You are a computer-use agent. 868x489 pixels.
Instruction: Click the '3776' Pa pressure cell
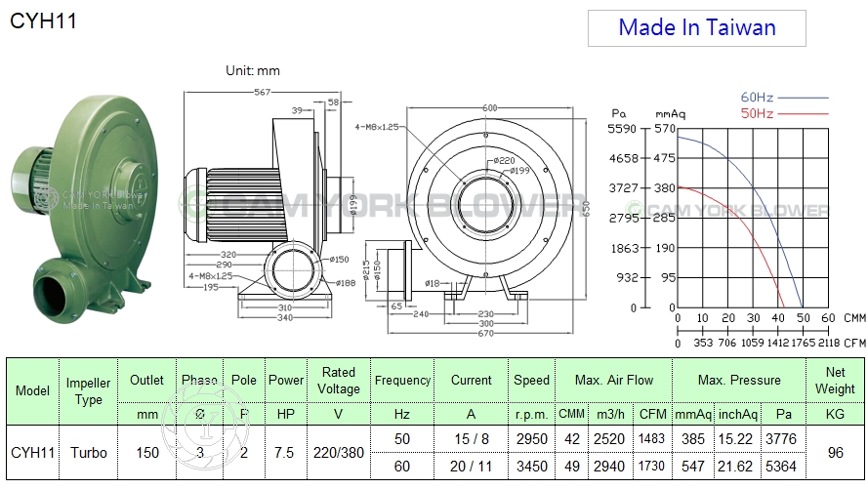coord(781,439)
